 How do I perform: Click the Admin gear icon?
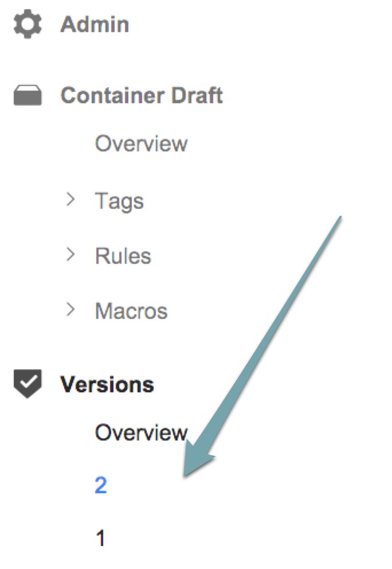[x=28, y=24]
